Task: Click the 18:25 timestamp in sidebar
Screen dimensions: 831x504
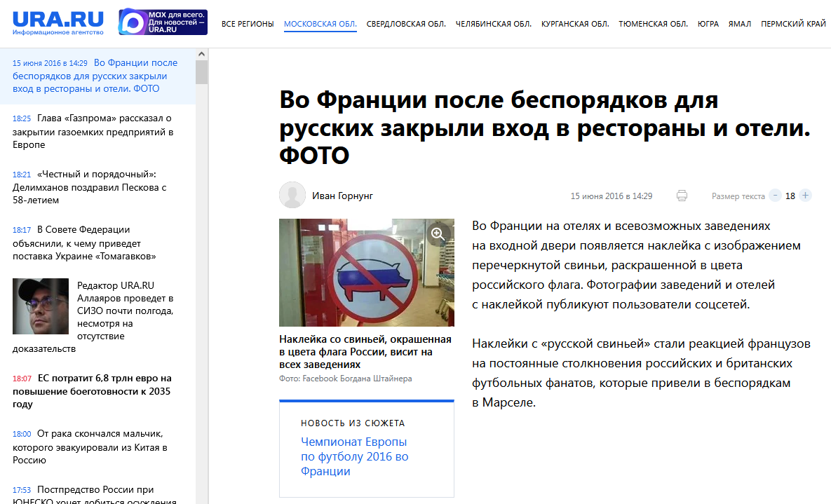Action: [22, 118]
